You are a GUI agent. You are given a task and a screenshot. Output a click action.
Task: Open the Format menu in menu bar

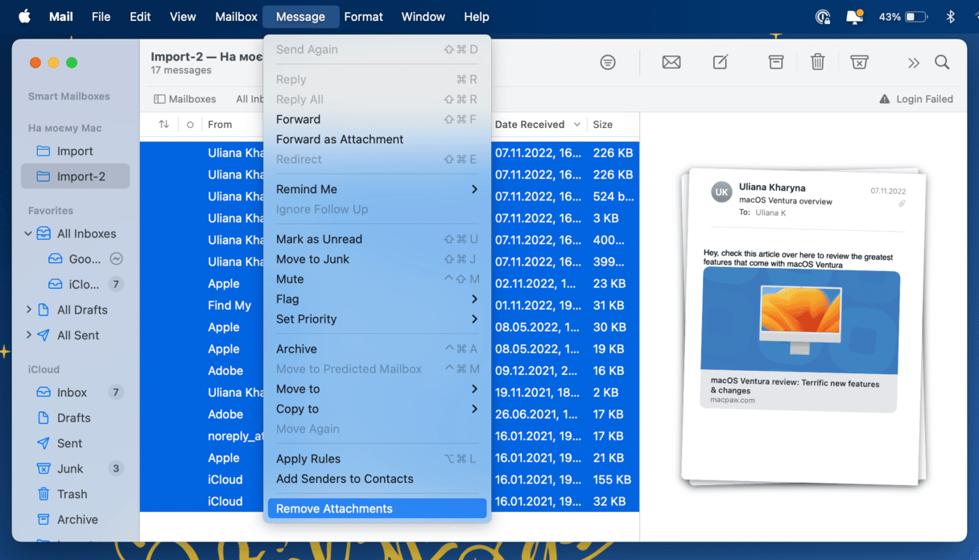(x=364, y=17)
